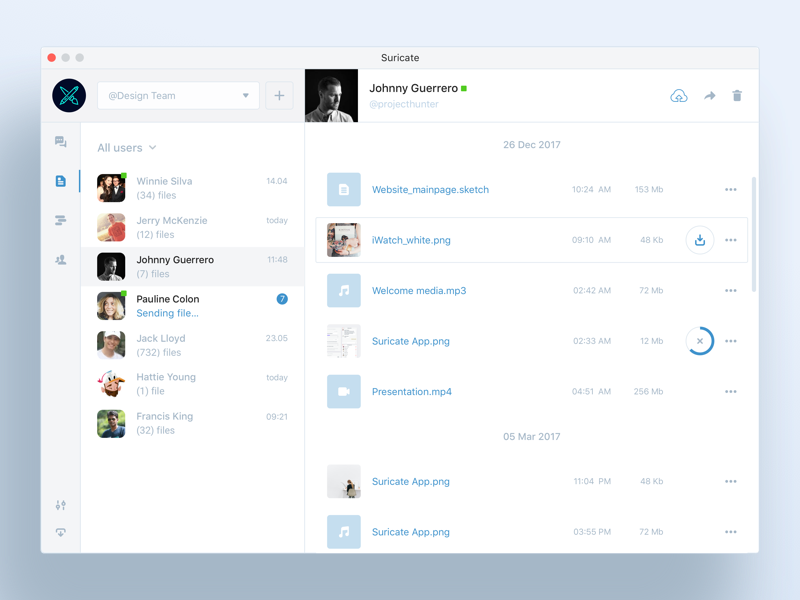
Task: Open more options for Website_mainpage.sketch
Action: (x=731, y=190)
